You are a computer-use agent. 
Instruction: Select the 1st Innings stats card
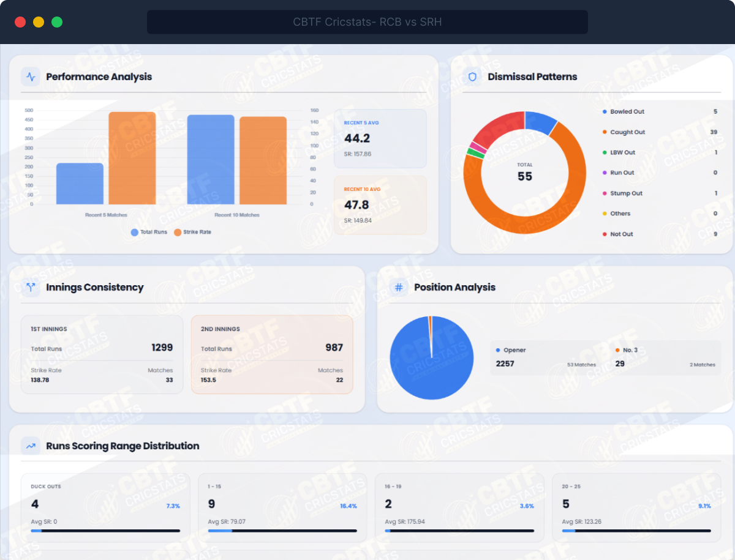tap(102, 354)
